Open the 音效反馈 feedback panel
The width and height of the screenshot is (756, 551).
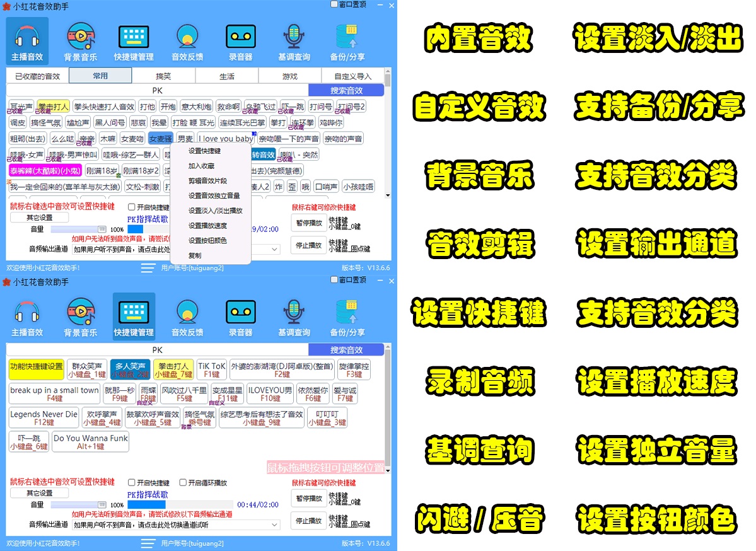(x=187, y=38)
